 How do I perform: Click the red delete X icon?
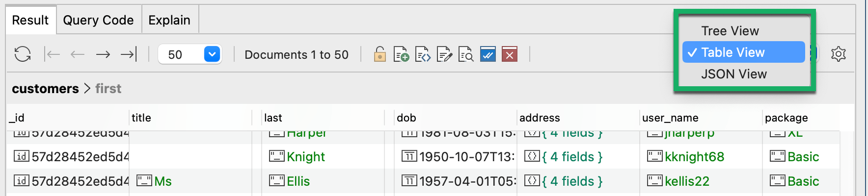(510, 54)
